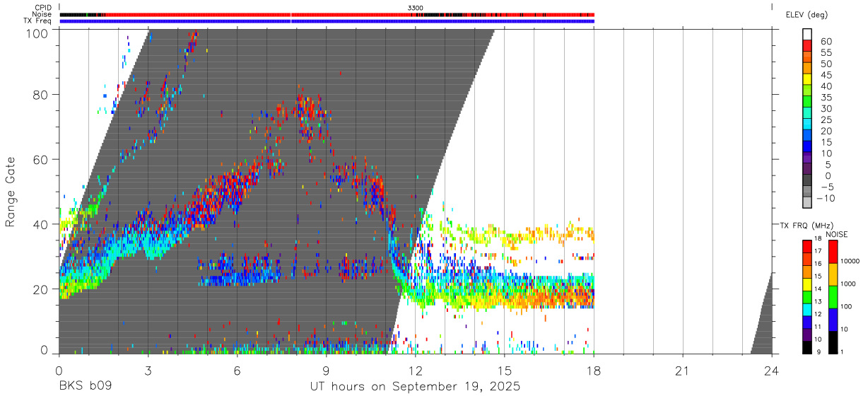This screenshot has height=401, width=868.
Task: Click the 12 tick on UT hours axis
Action: tap(416, 371)
